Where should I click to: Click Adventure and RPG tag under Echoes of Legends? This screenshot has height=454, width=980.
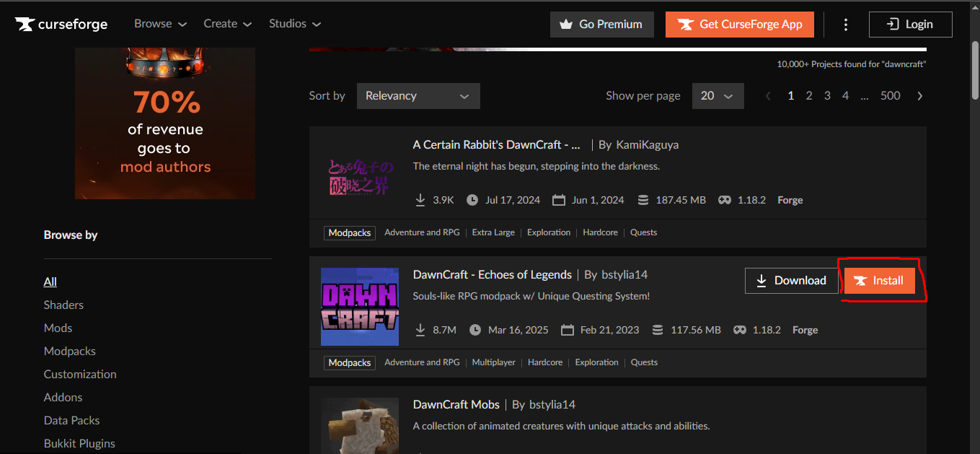(422, 362)
